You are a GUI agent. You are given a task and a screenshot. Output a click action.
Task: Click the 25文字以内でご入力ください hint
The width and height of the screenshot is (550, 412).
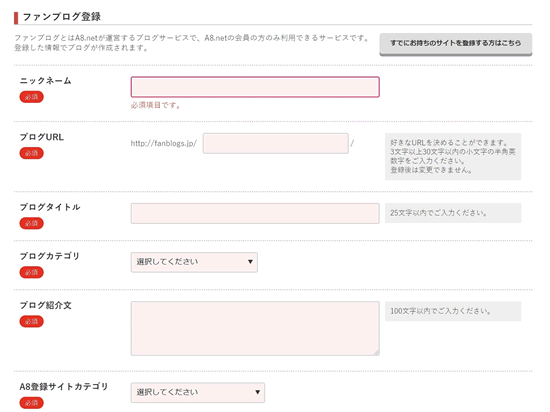tap(453, 213)
